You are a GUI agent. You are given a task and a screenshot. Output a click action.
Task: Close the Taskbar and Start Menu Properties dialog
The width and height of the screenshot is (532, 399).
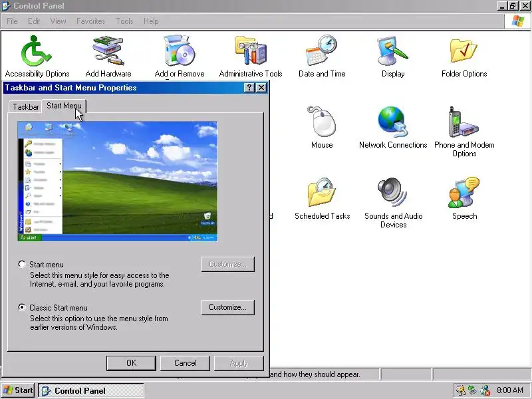(x=261, y=88)
